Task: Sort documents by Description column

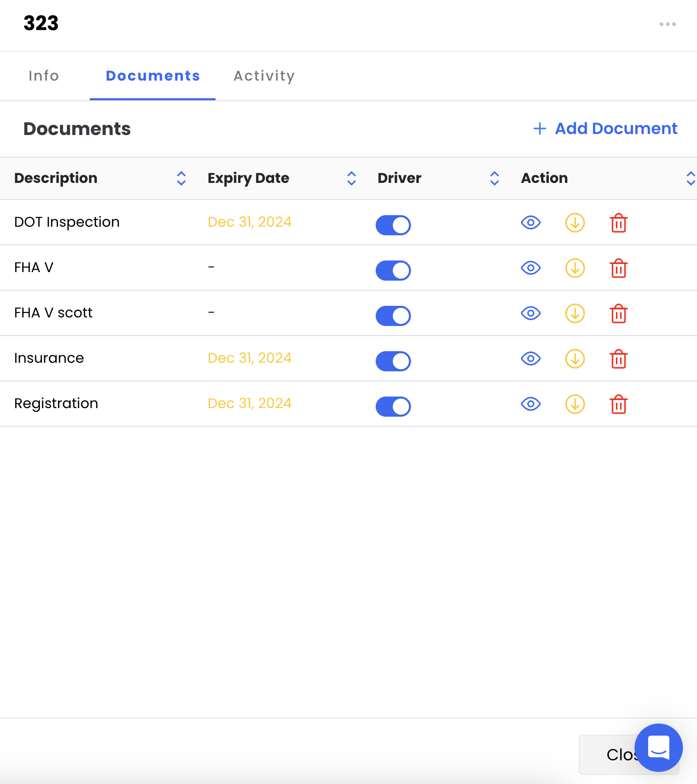Action: point(181,178)
